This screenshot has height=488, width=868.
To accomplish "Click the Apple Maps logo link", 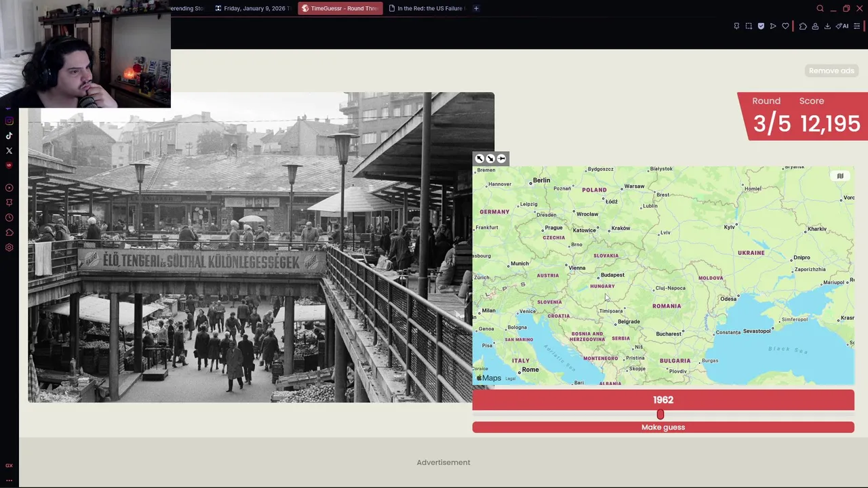I will point(489,378).
